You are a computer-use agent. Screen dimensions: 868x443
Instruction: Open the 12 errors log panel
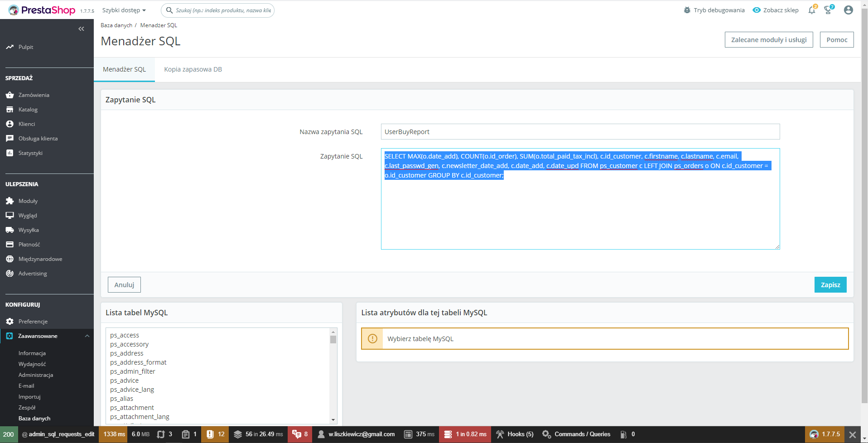[x=215, y=434]
